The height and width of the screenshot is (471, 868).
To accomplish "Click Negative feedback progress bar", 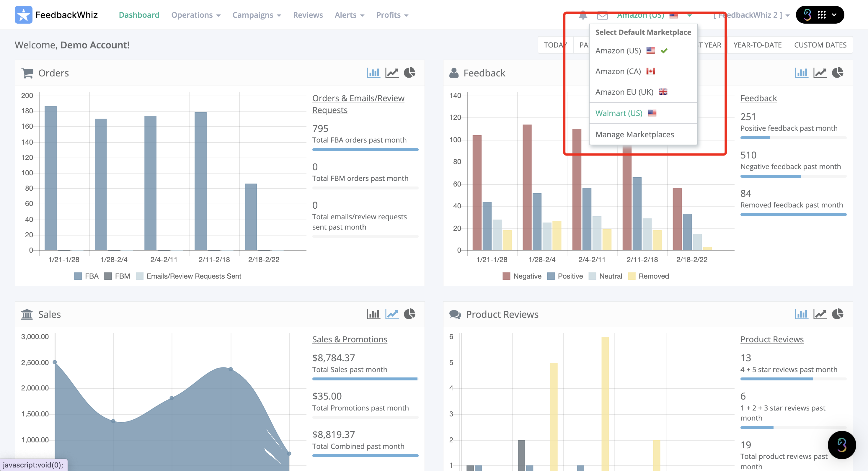I will pos(793,176).
